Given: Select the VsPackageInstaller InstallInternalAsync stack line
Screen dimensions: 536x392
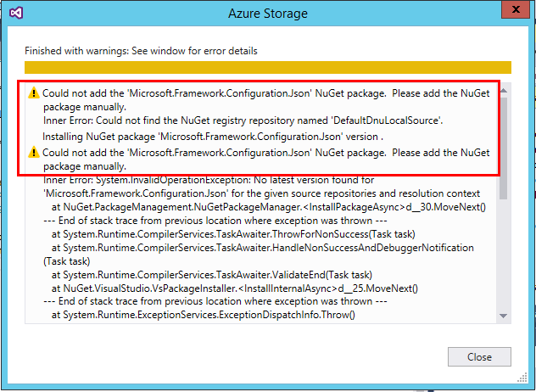Looking at the screenshot, I should click(x=234, y=288).
